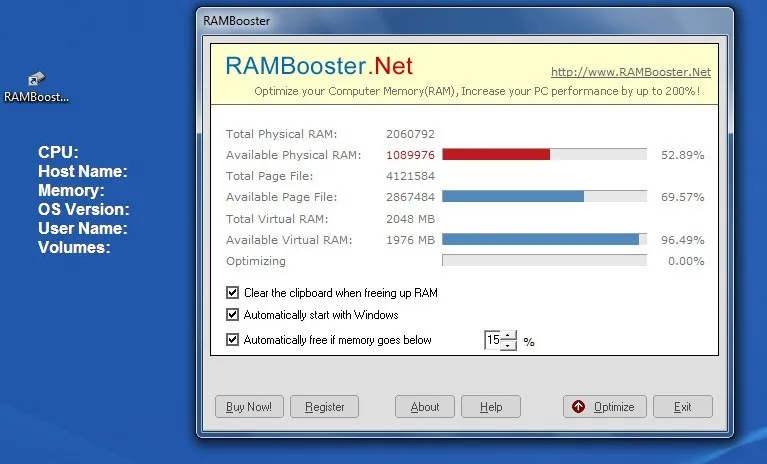Open Help for RAMBooster
The width and height of the screenshot is (767, 464).
coord(491,407)
